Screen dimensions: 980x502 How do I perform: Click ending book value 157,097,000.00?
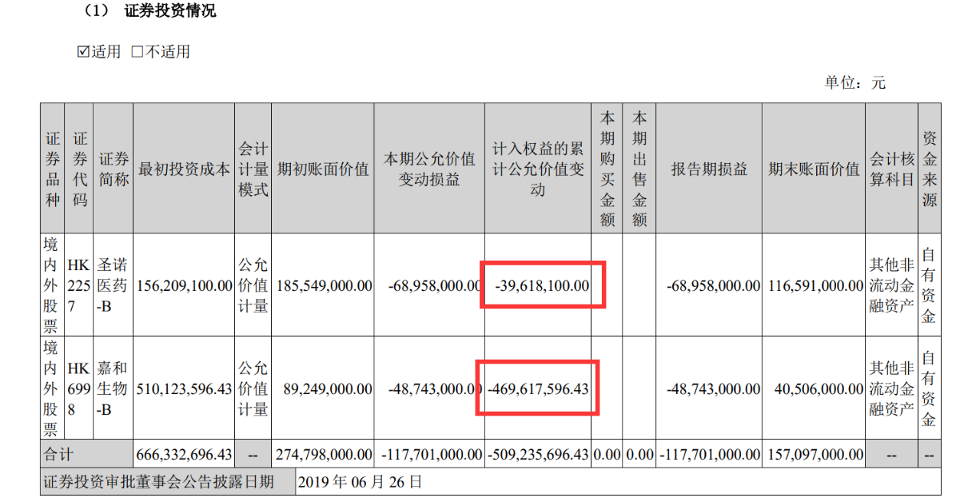tap(814, 455)
